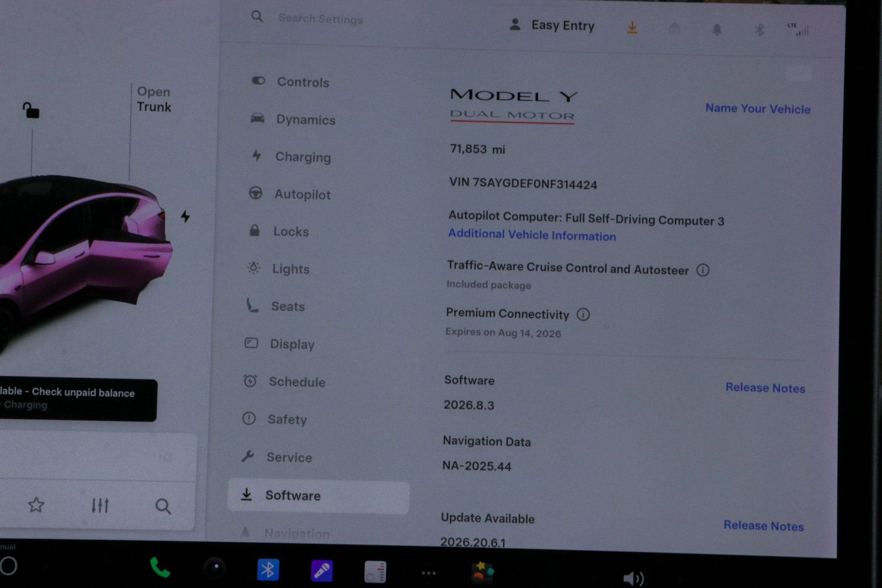Tap the media search magnifier icon
The width and height of the screenshot is (882, 588).
[x=163, y=506]
